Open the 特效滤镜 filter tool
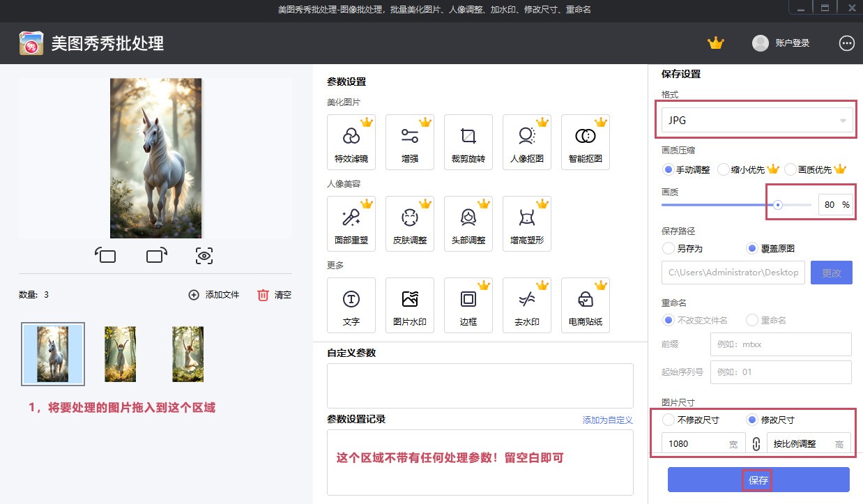Viewport: 863px width, 504px height. 351,142
